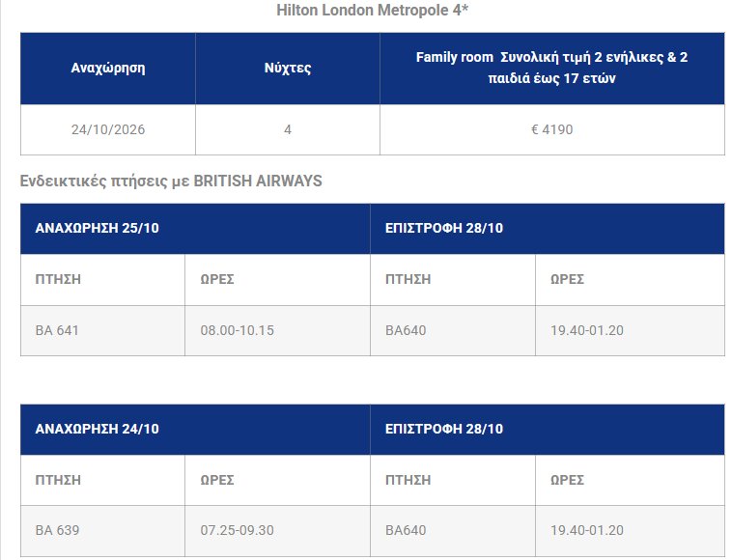Screen dimensions: 732x560
Task: Click the Hilton London Metropole 4* heading
Action: click(x=372, y=11)
